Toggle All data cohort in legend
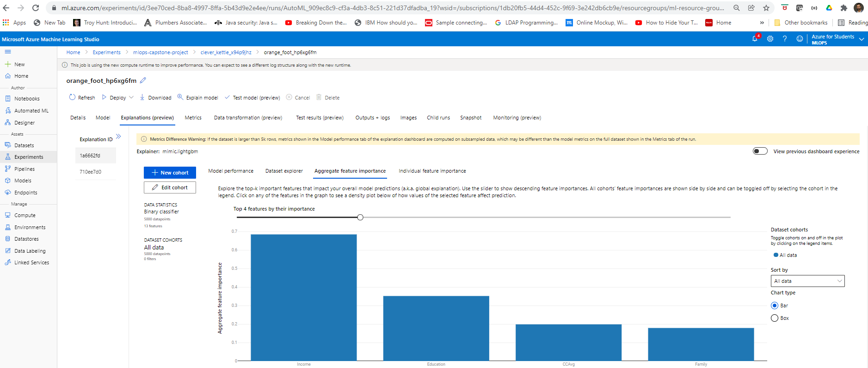This screenshot has height=368, width=868. click(785, 255)
